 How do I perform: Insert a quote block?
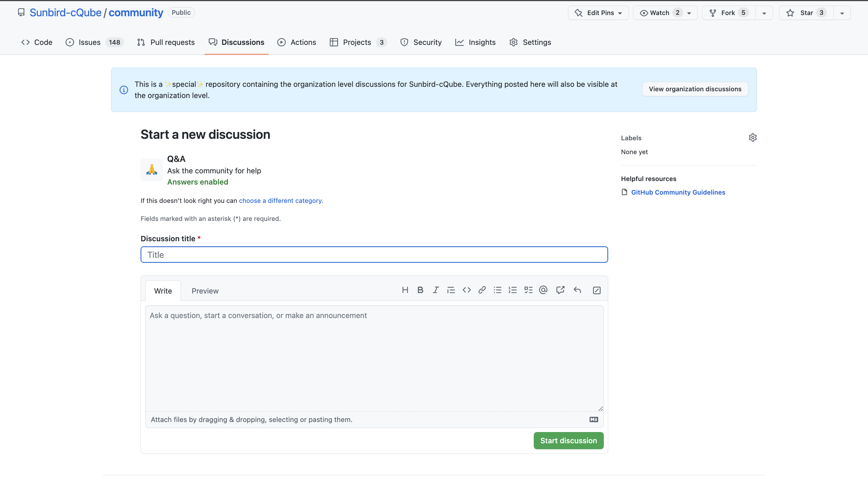[x=451, y=290]
